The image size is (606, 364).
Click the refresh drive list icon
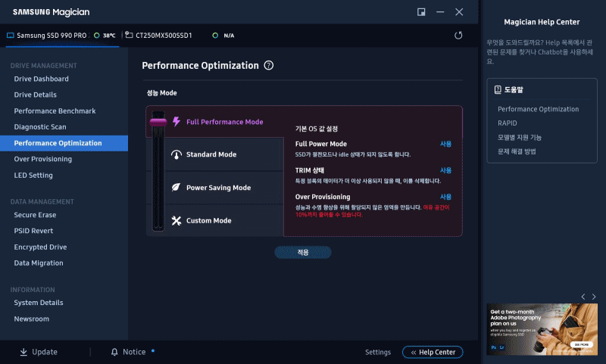point(458,36)
